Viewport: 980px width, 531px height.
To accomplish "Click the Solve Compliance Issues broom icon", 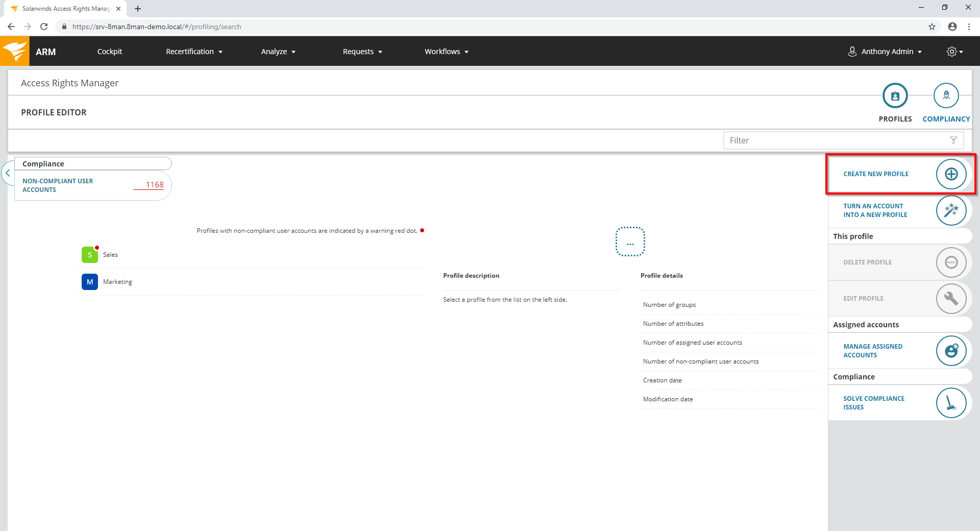I will (x=951, y=403).
